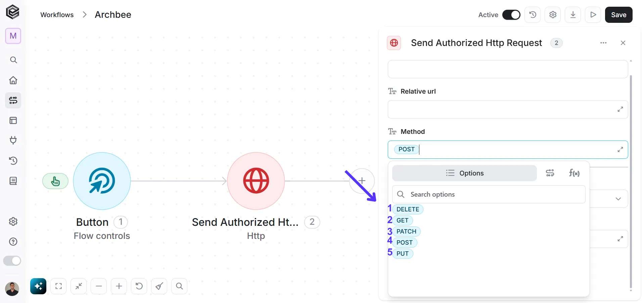Open the integrations plug icon
This screenshot has height=303, width=644.
click(13, 141)
